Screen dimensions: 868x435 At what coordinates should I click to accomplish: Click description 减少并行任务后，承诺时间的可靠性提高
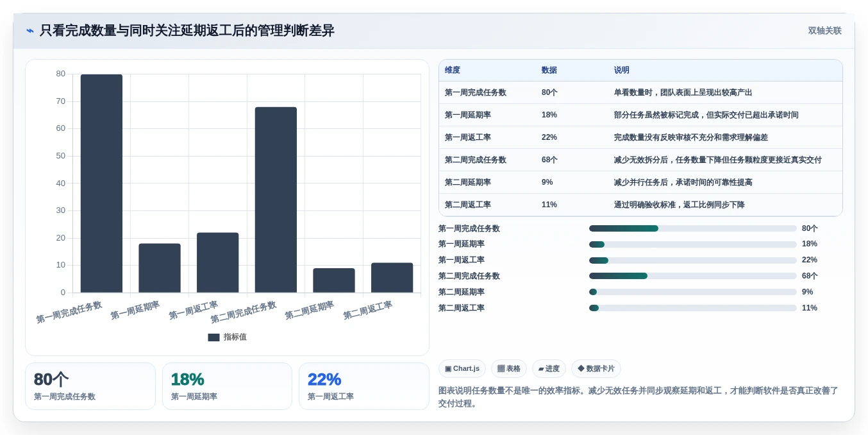(683, 182)
